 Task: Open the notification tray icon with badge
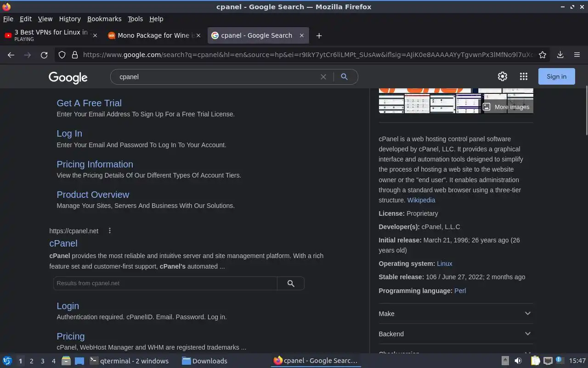coord(560,360)
